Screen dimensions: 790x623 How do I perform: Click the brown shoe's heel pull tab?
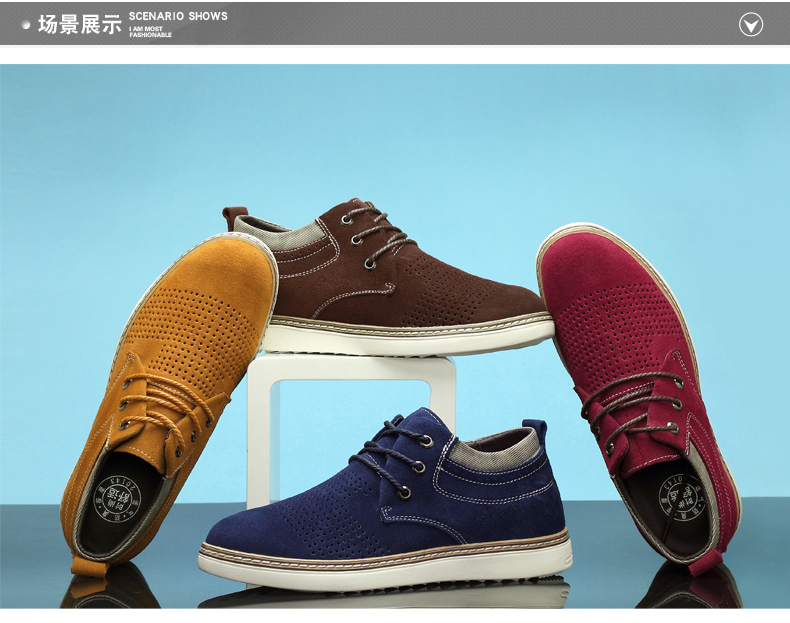pyautogui.click(x=234, y=215)
